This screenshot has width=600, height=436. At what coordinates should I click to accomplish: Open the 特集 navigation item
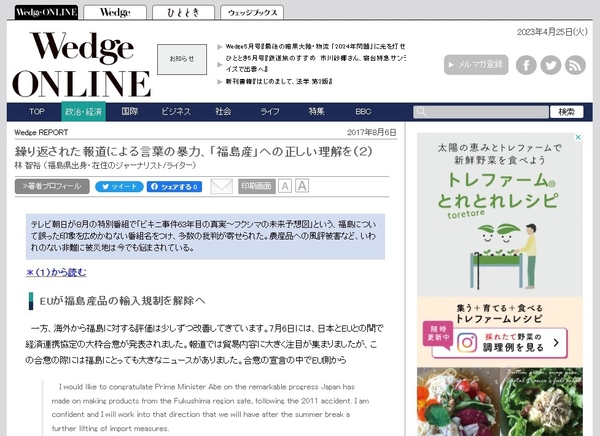(x=316, y=111)
